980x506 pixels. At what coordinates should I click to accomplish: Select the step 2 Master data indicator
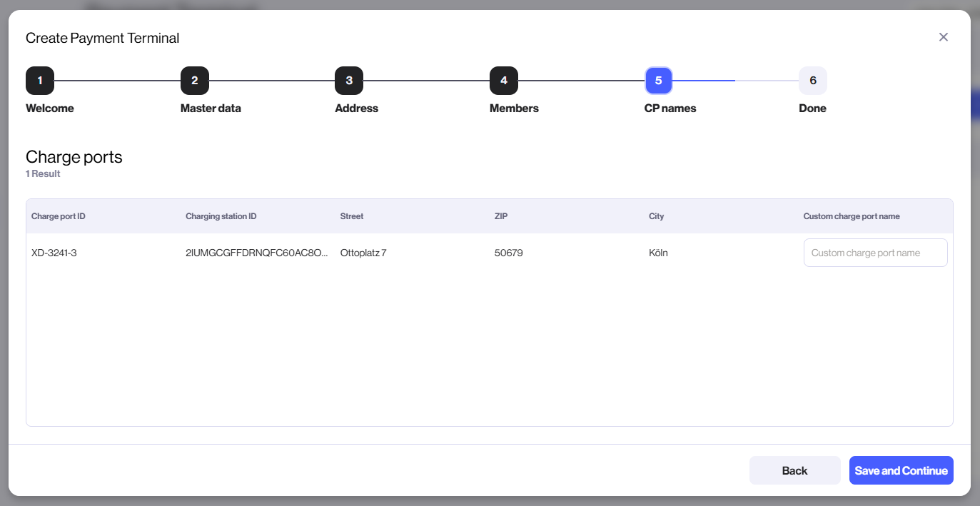coord(195,81)
